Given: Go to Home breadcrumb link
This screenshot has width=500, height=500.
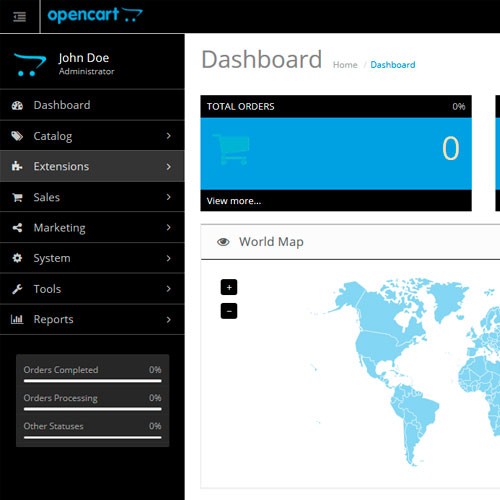Looking at the screenshot, I should (345, 65).
